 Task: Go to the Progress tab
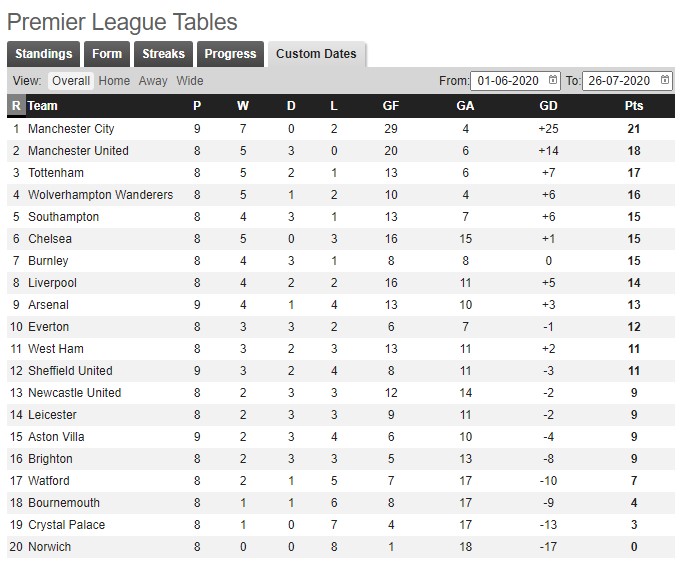pyautogui.click(x=230, y=54)
